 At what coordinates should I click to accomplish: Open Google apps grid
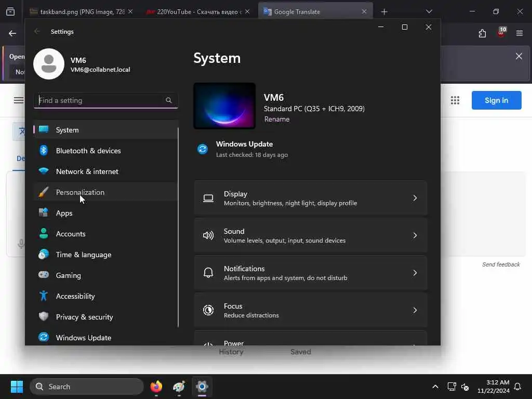[455, 100]
